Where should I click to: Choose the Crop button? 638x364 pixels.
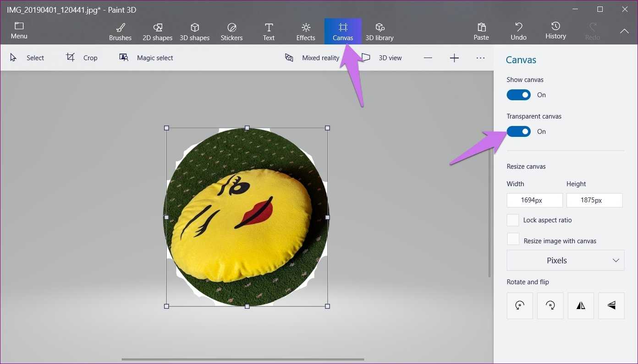(x=82, y=58)
